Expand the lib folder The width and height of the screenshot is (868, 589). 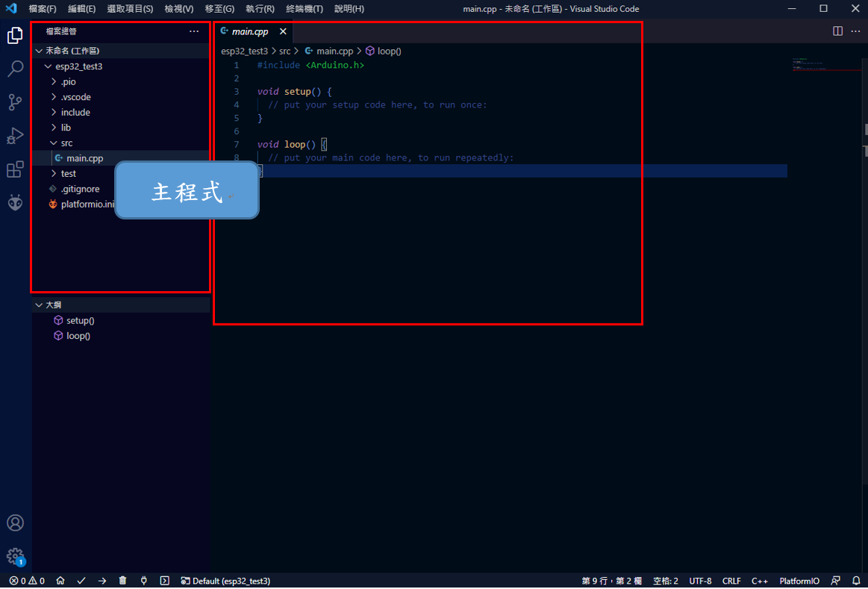click(121, 128)
